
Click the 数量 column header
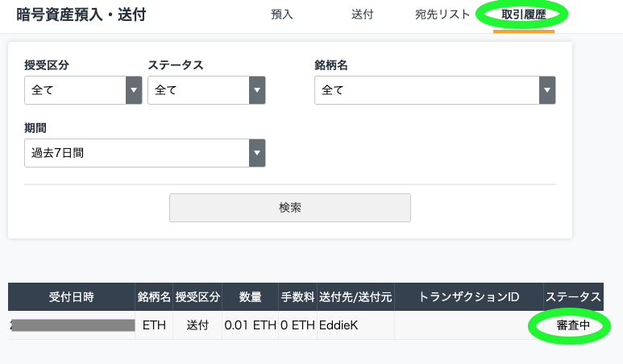251,296
